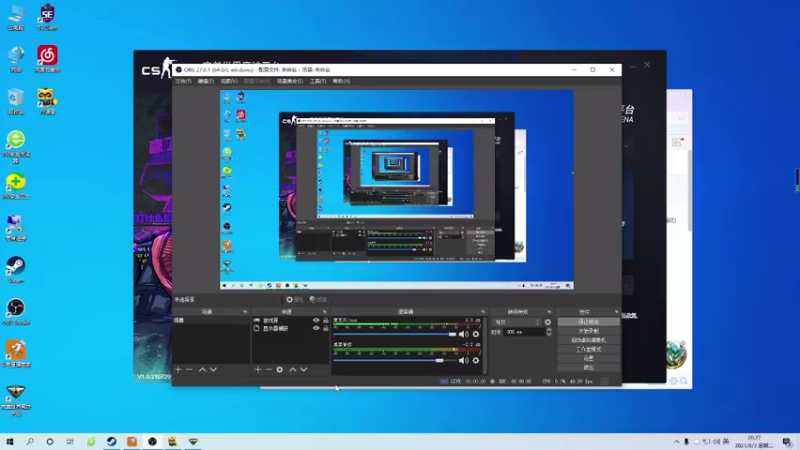Click the Steam icon in the taskbar
Viewport: 800px width, 450px height.
(112, 441)
